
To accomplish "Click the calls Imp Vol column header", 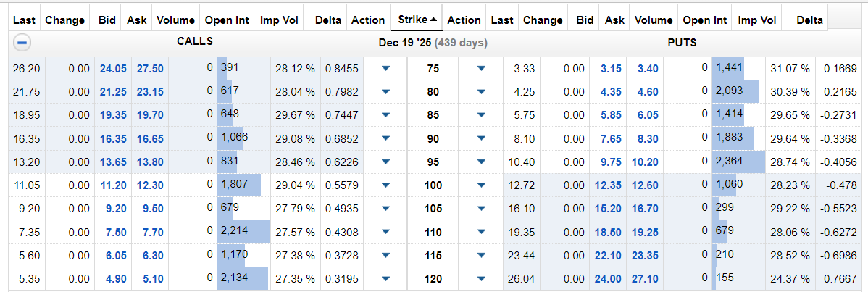I will pyautogui.click(x=280, y=20).
